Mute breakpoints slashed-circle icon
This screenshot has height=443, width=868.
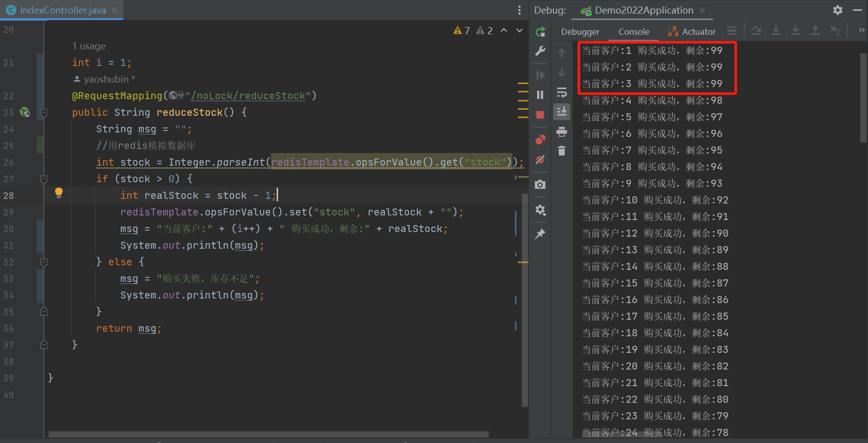pos(541,160)
